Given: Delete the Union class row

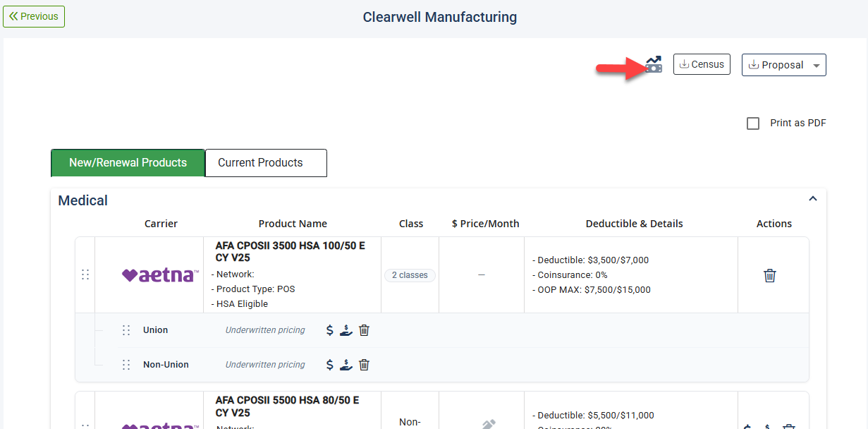Looking at the screenshot, I should (364, 330).
